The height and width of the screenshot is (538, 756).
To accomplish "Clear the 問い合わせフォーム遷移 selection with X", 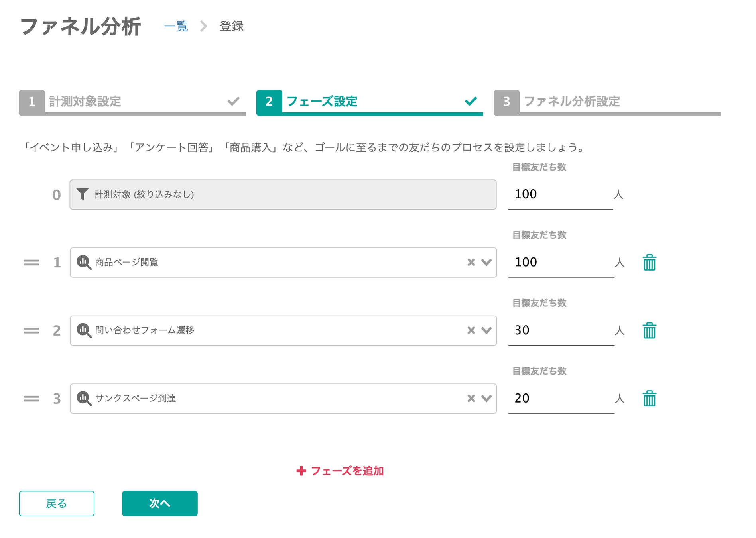I will tap(471, 330).
